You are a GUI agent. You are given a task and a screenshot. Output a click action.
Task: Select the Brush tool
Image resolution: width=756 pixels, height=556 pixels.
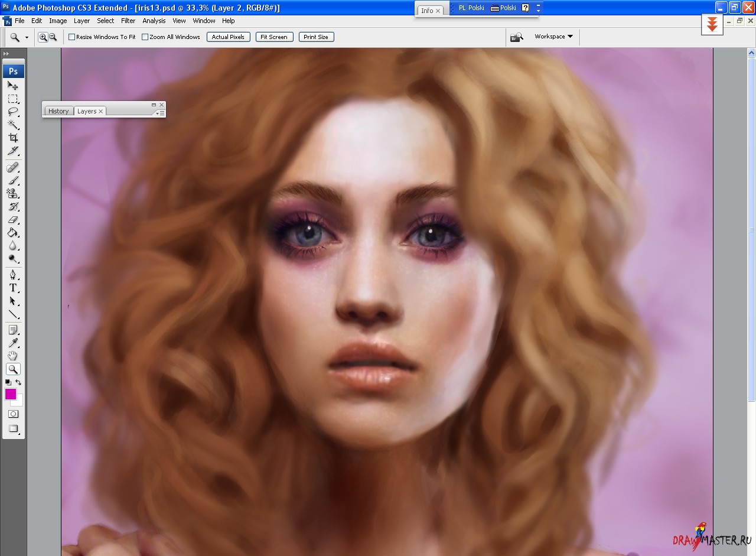[x=13, y=181]
